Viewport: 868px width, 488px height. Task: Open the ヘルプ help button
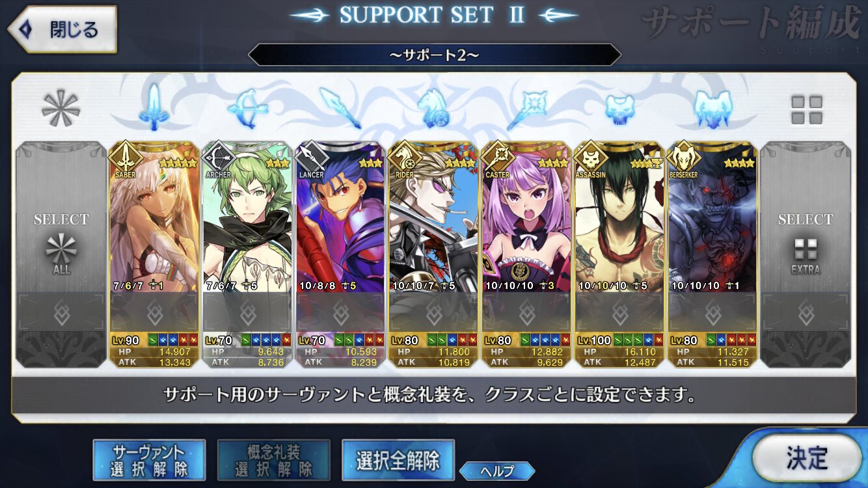[x=497, y=471]
